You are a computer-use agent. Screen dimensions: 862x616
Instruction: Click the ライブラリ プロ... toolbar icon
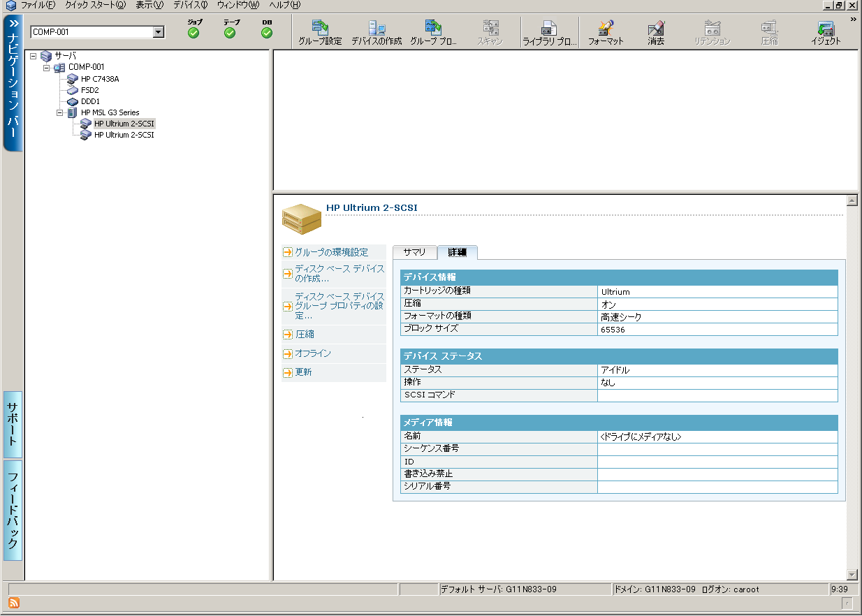click(550, 33)
